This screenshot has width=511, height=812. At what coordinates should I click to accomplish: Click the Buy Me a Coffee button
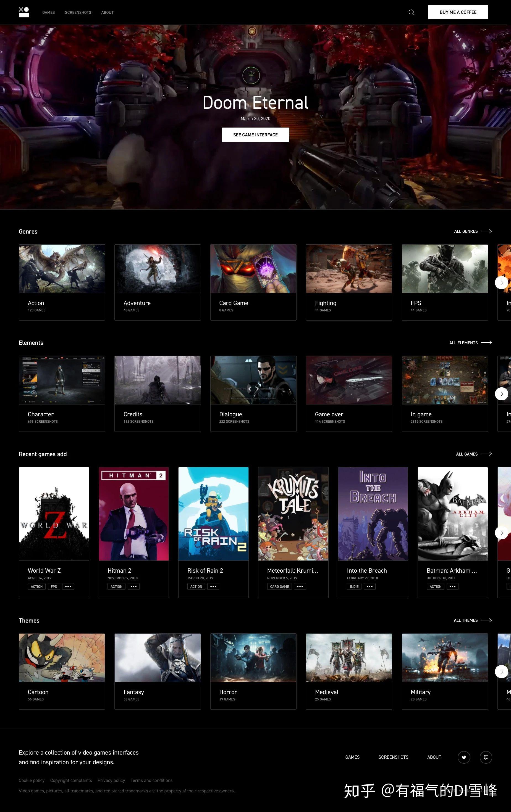458,12
